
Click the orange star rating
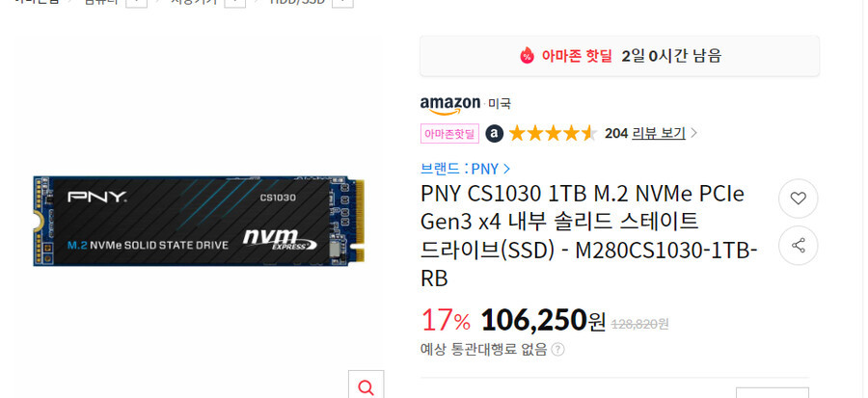tap(553, 133)
